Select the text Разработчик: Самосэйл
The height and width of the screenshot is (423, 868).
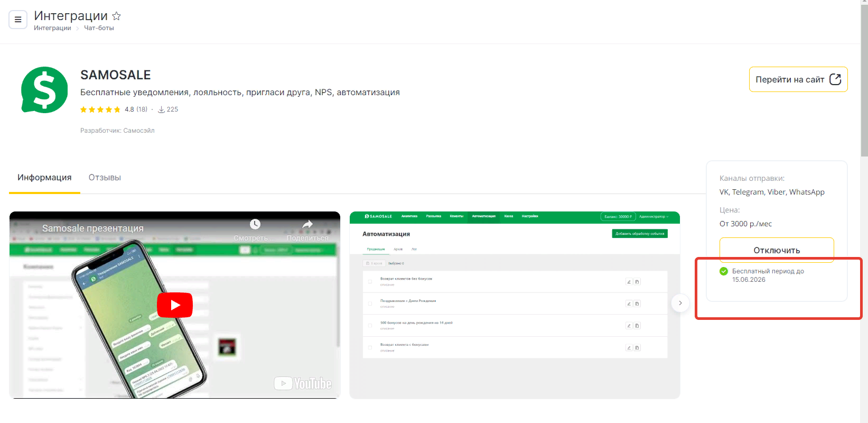coord(117,131)
